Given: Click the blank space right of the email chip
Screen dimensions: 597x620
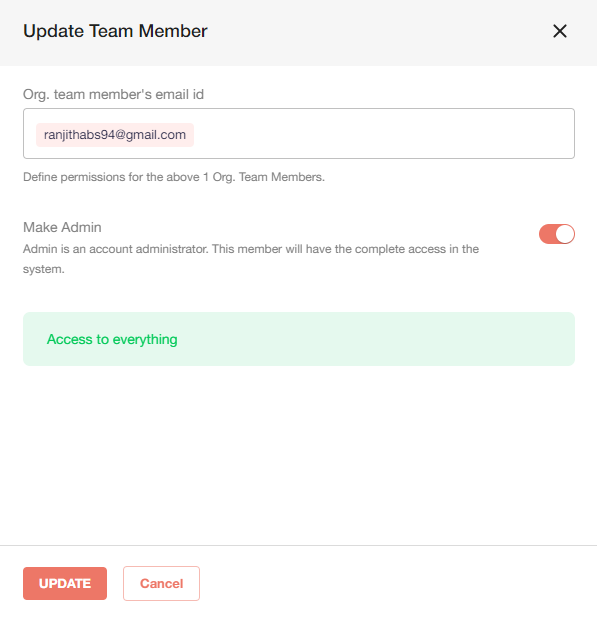Looking at the screenshot, I should pos(384,134).
